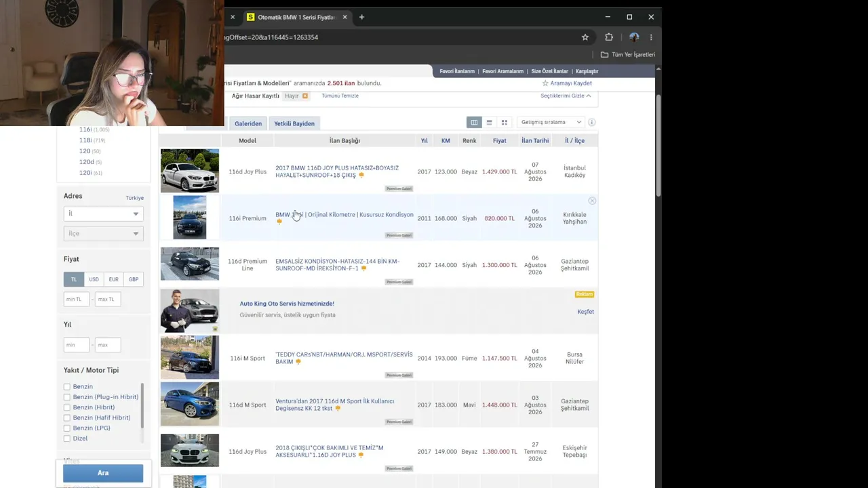The image size is (868, 488).
Task: Switch to the classic table view icon
Action: tap(474, 123)
